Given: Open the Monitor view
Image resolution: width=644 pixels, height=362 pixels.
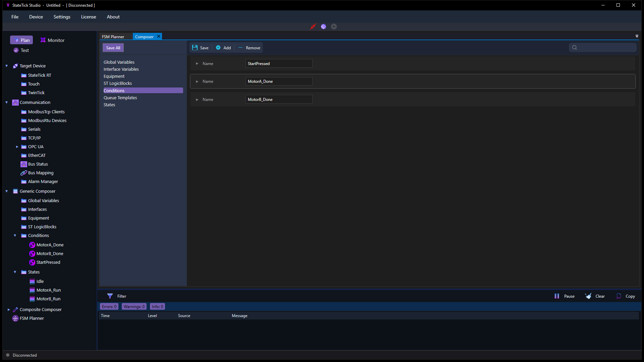Looking at the screenshot, I should pos(52,40).
